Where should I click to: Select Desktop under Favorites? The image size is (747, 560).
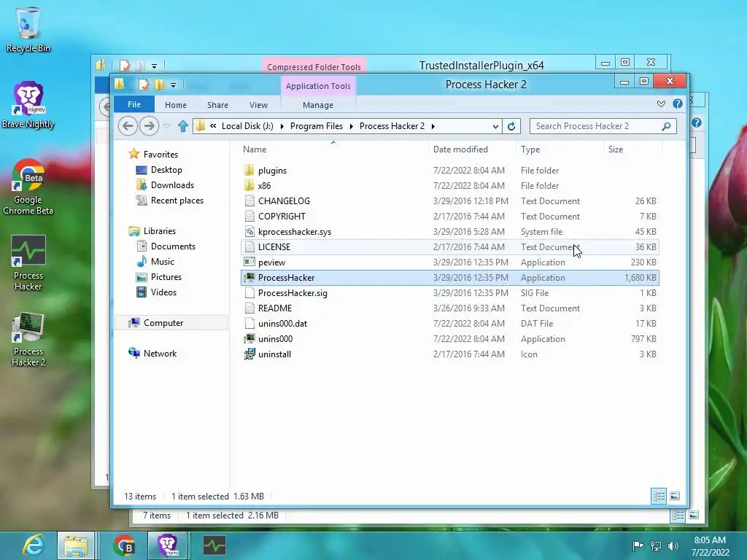tap(166, 169)
